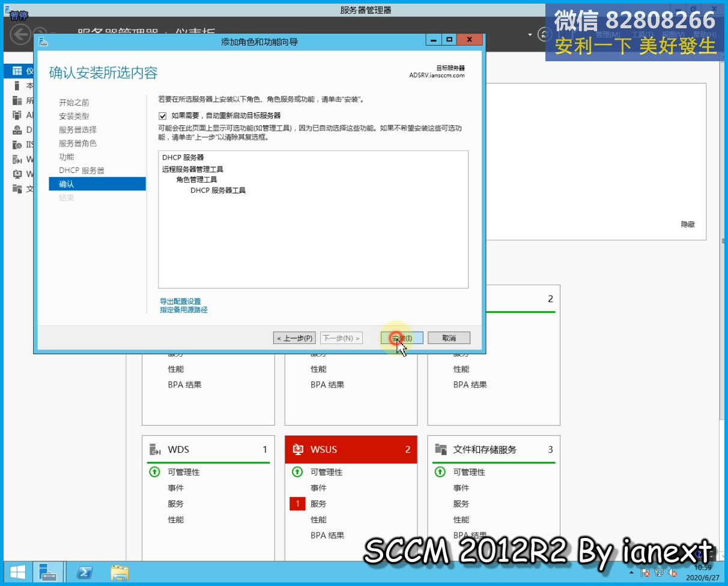Click the red WSUS tile header
Viewport: 728px width, 586px height.
(351, 450)
